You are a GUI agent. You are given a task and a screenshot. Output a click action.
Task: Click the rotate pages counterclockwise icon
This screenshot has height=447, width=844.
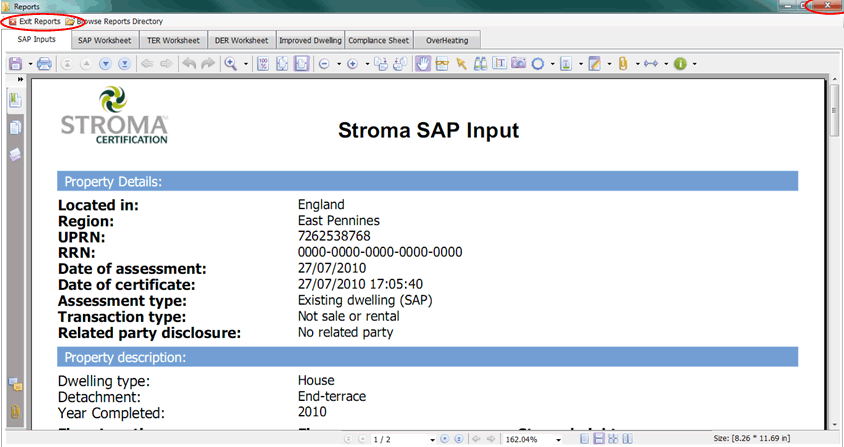pyautogui.click(x=400, y=64)
